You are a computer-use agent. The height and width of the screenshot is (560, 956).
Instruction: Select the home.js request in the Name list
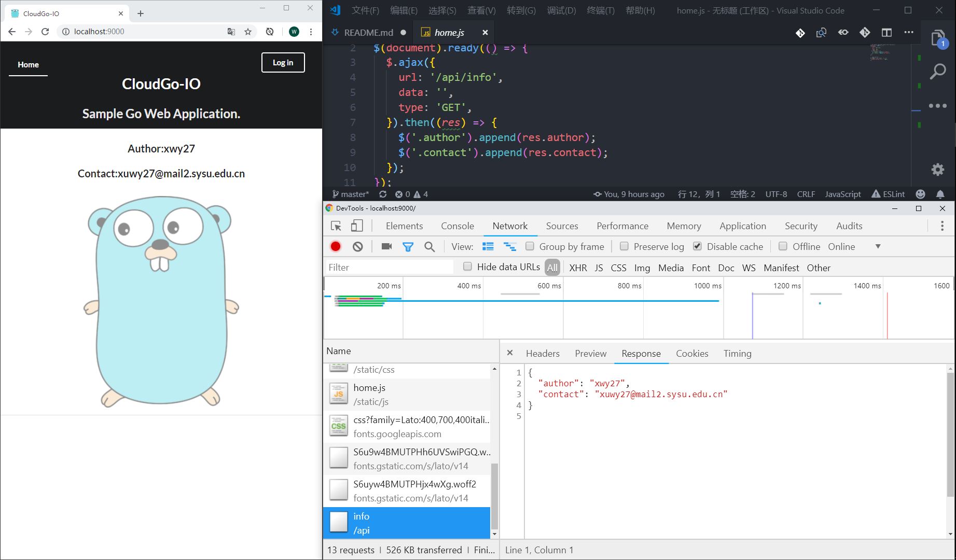coord(407,395)
